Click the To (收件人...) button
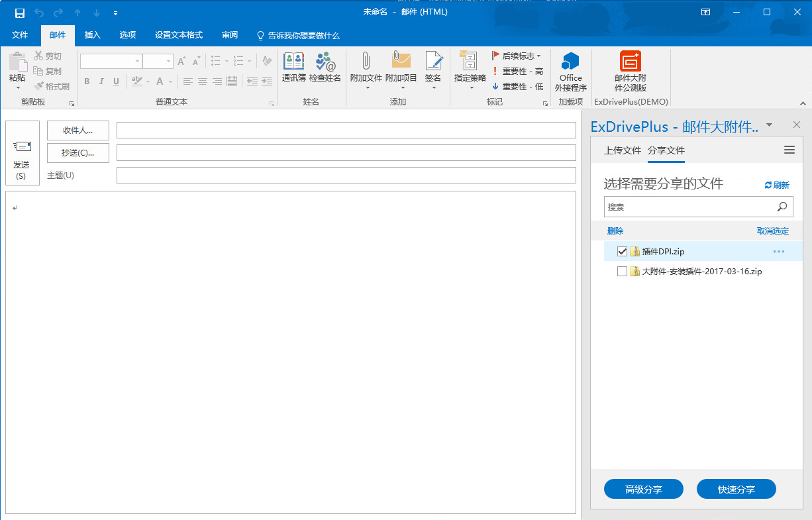The image size is (812, 520). pyautogui.click(x=78, y=130)
